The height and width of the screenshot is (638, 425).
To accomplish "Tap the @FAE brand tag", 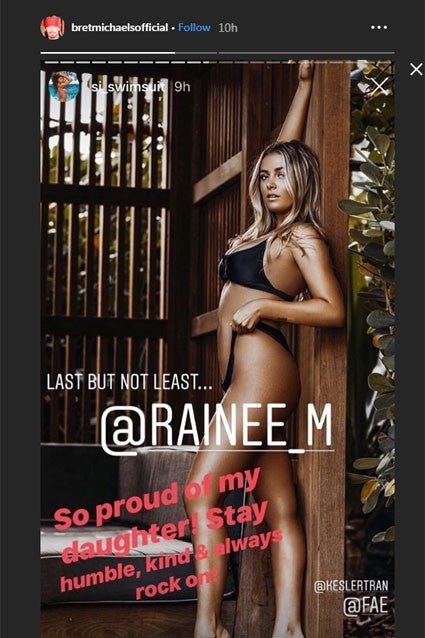I will [x=366, y=606].
